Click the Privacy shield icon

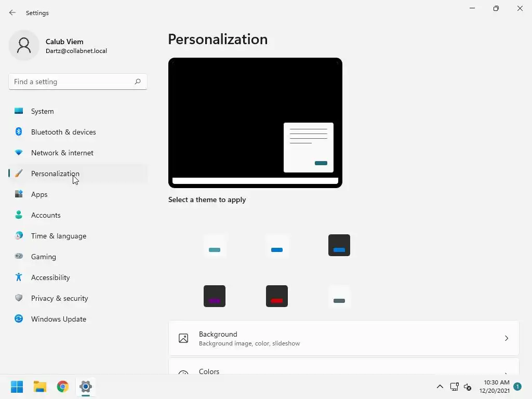pyautogui.click(x=19, y=298)
